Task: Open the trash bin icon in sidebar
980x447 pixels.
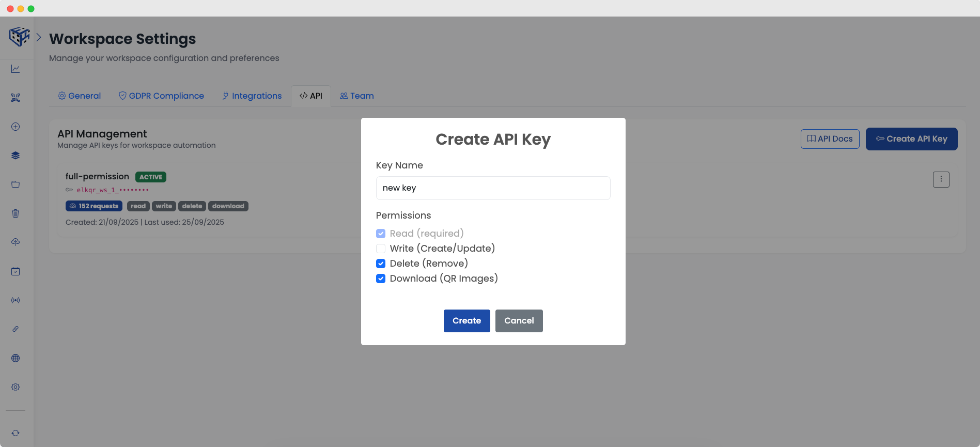Action: [15, 213]
